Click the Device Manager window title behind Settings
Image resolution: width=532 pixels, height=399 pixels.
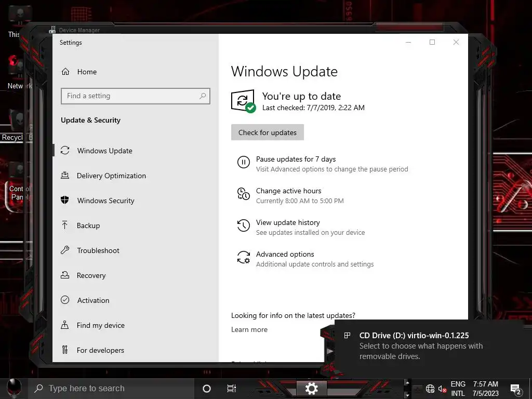click(x=79, y=30)
